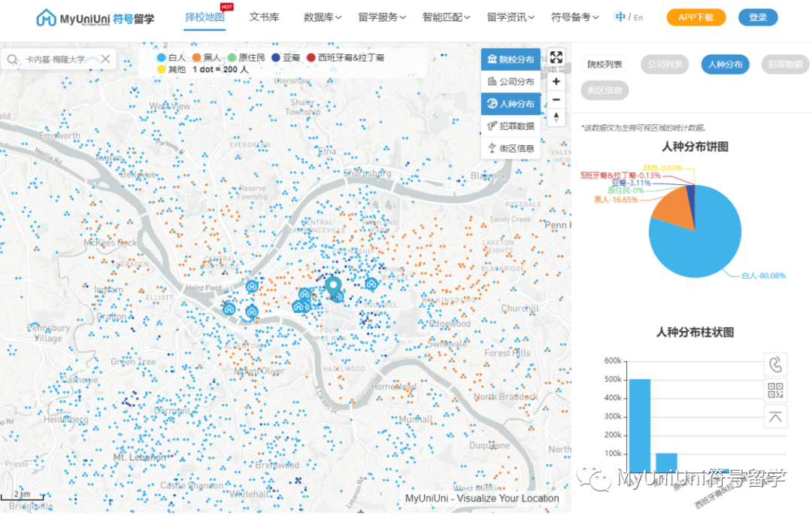Click the search magnifier icon
Viewport: 812px width, 516px height.
click(12, 59)
